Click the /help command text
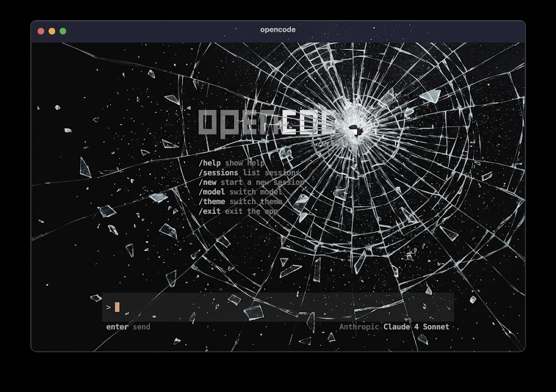The image size is (556, 392). tap(210, 163)
